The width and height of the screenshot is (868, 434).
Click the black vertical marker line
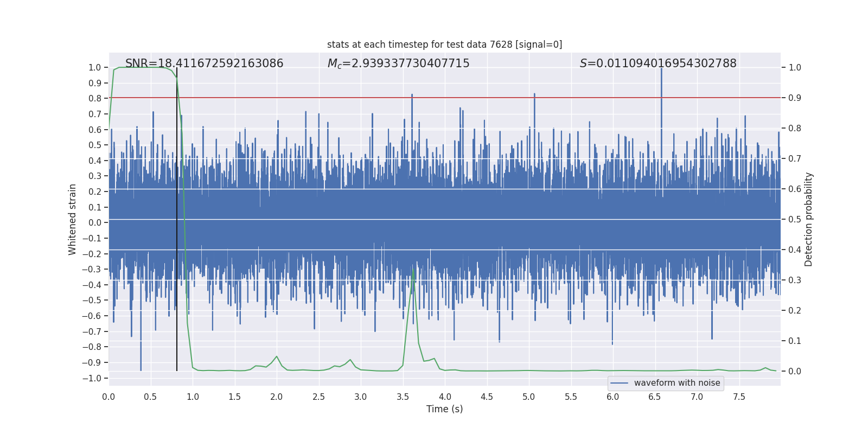pos(177,217)
